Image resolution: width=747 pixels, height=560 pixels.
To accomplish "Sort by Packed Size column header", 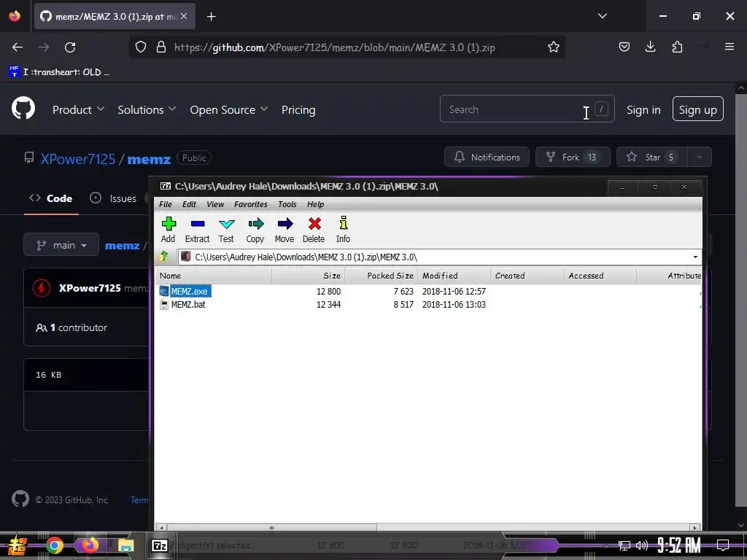I will click(x=381, y=276).
